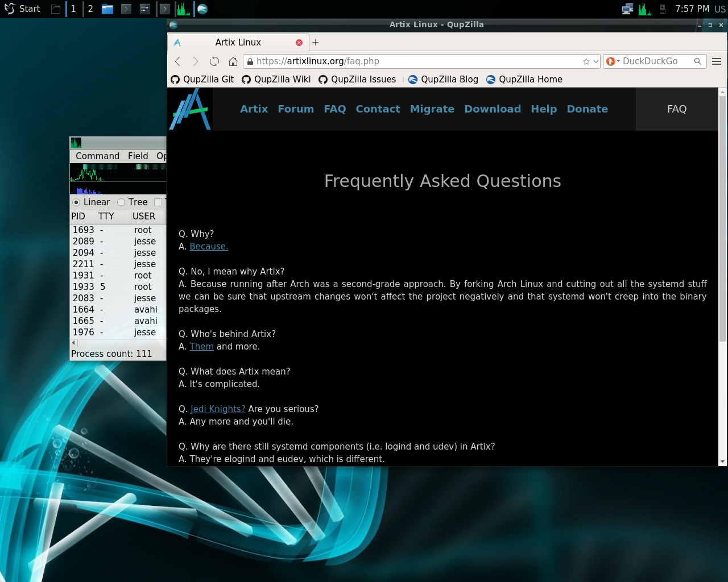Go back with the browser back arrow
The width and height of the screenshot is (728, 582).
coord(177,61)
